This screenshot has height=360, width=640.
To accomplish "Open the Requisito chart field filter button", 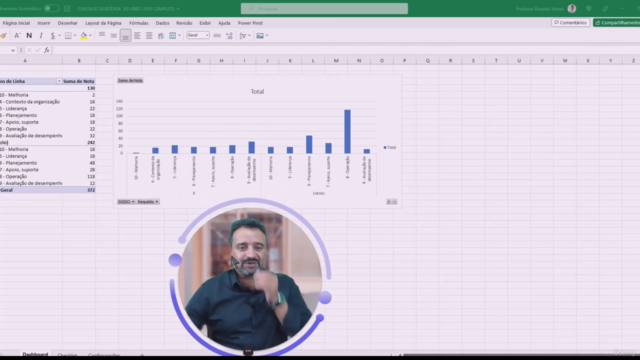I will [148, 202].
